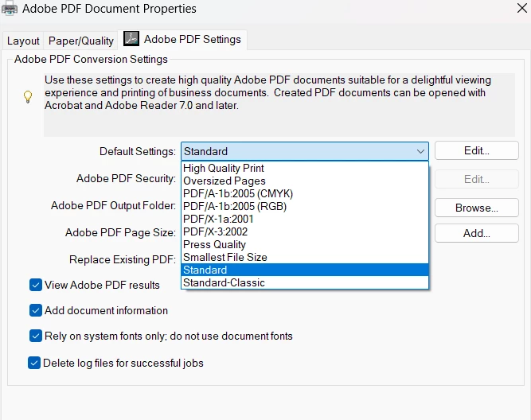Viewport: 531px width, 420px height.
Task: Select PDF/A-1b:2005 (CMYK) option
Action: [305, 193]
